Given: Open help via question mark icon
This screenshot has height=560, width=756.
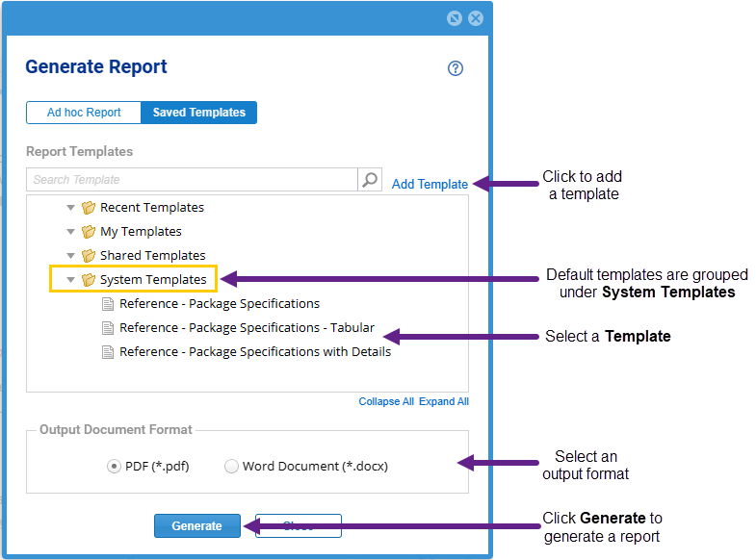Looking at the screenshot, I should [456, 68].
